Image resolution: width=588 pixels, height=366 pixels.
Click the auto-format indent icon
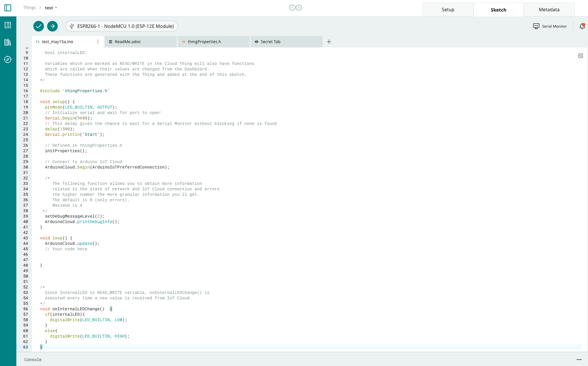(x=580, y=56)
